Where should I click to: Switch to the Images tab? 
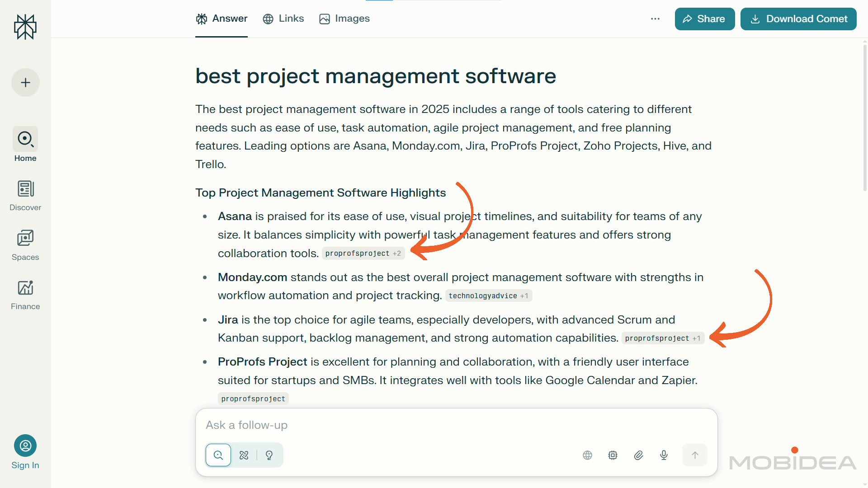(344, 19)
